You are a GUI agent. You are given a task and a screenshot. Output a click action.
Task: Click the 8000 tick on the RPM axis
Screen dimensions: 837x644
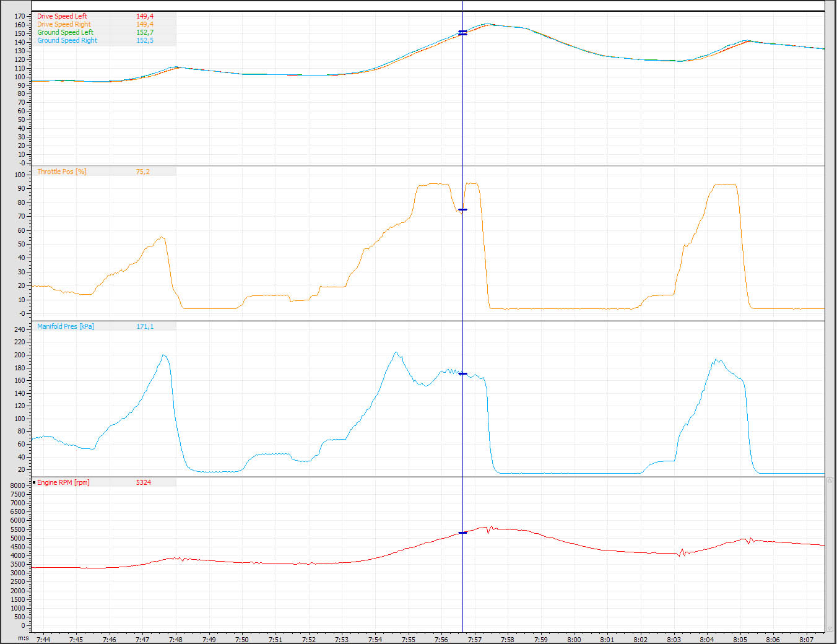point(17,485)
